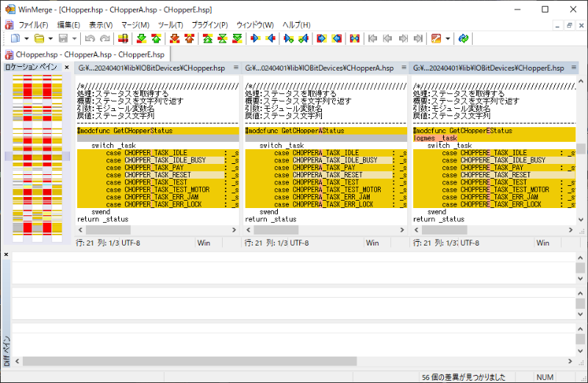Expand the New document dropdown arrow
Viewport: 588px width, 383px height.
click(x=26, y=38)
